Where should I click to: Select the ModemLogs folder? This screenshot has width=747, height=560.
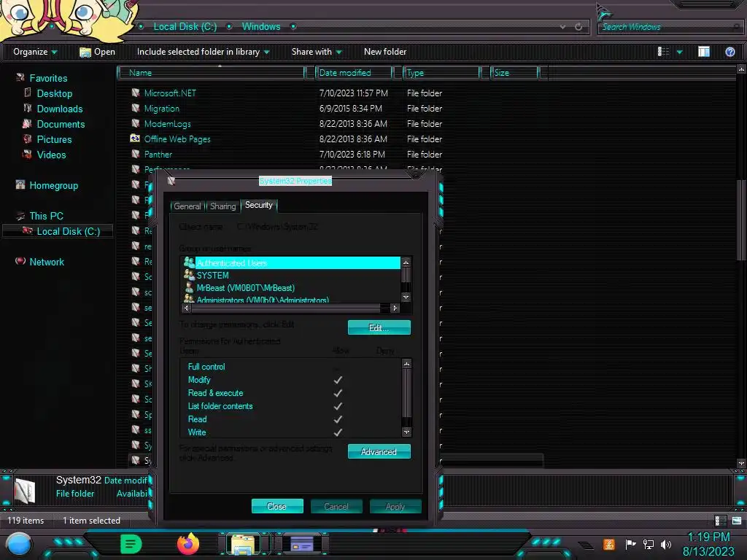167,124
